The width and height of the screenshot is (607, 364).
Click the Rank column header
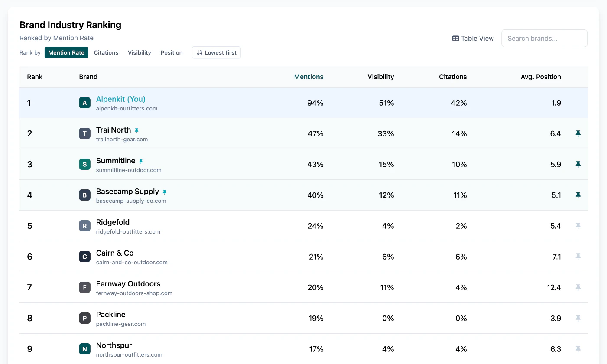point(35,77)
